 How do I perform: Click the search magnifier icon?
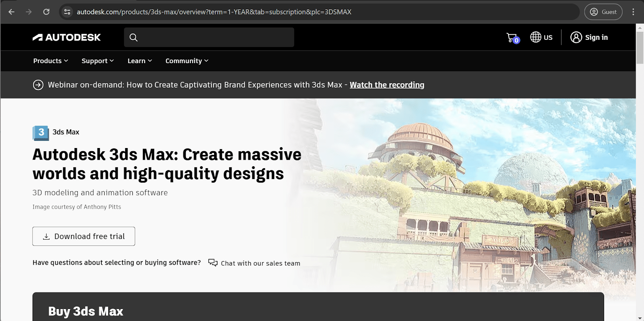point(134,37)
